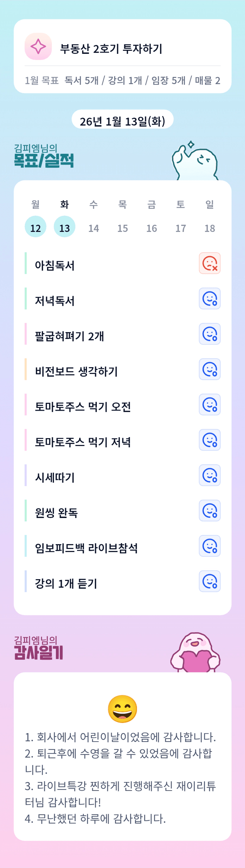The height and width of the screenshot is (868, 245).
Task: Tap the red failed face icon for 아침독서
Action: [209, 263]
